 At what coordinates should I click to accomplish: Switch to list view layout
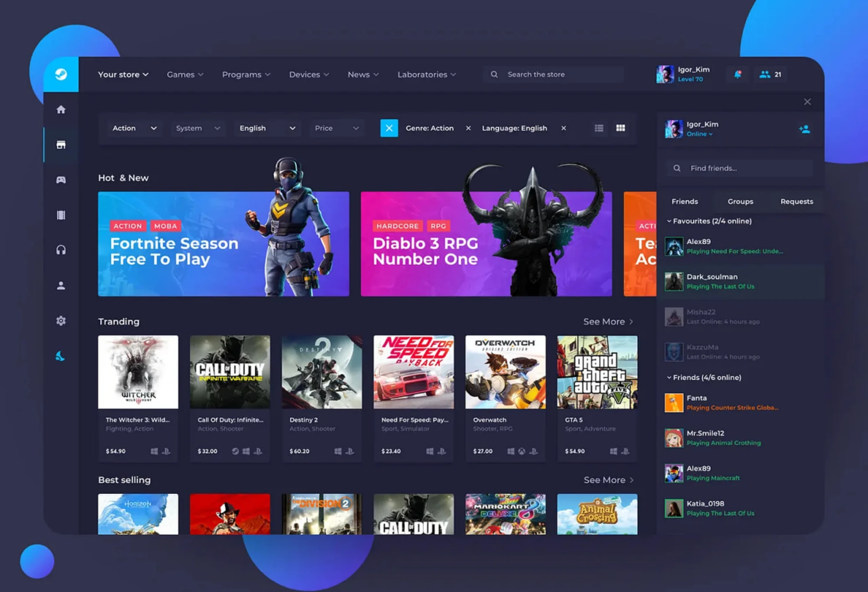[x=599, y=128]
